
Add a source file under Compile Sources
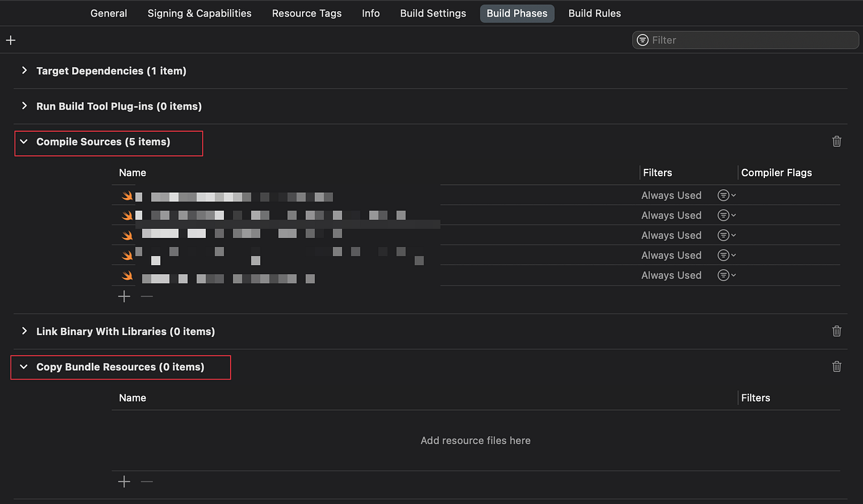pyautogui.click(x=125, y=296)
